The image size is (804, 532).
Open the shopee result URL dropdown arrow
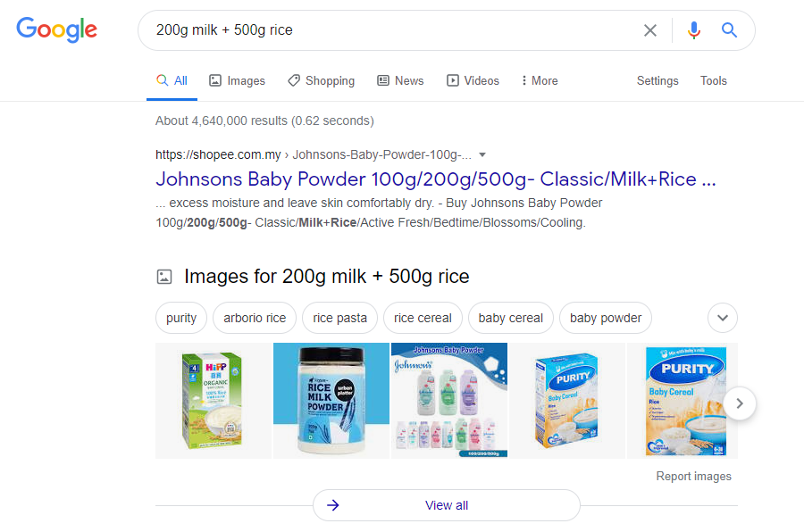[482, 154]
